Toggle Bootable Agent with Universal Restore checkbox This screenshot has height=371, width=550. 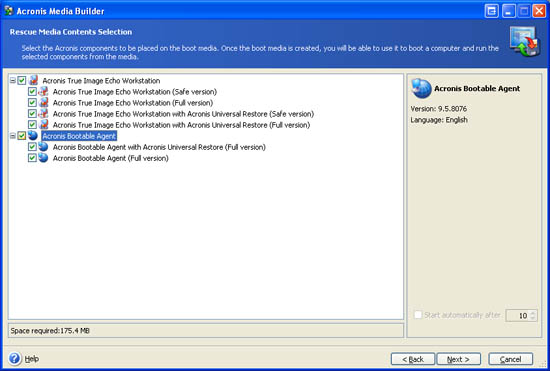point(32,147)
